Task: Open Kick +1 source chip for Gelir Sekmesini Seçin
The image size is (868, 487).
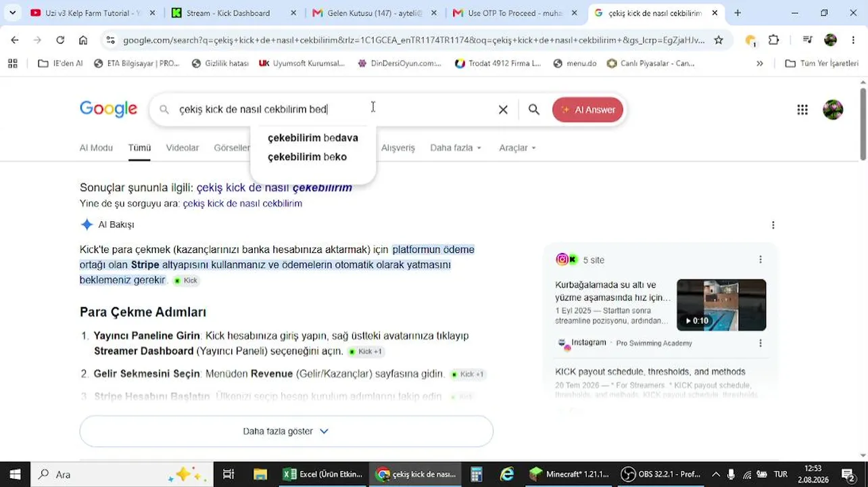Action: click(468, 374)
